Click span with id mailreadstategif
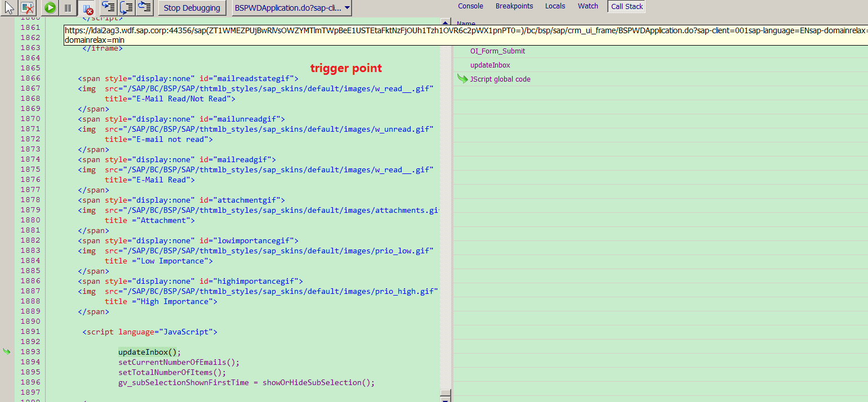This screenshot has width=868, height=402. click(x=188, y=78)
